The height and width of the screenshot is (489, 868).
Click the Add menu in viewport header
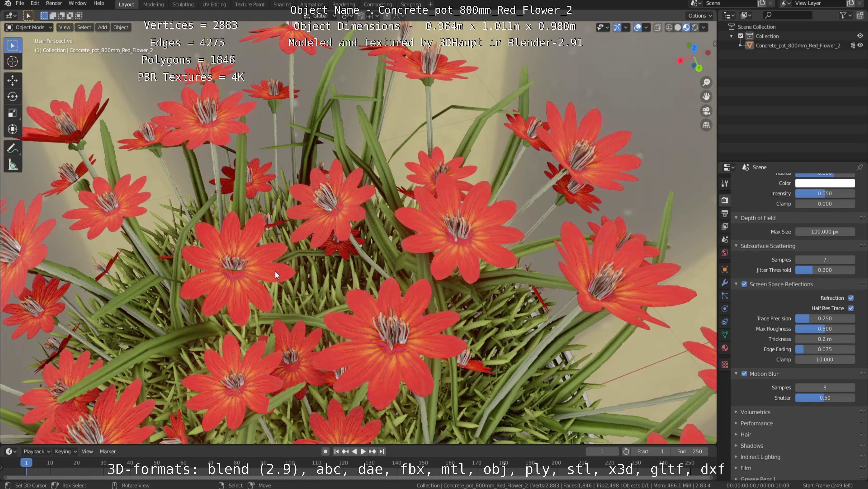[102, 27]
